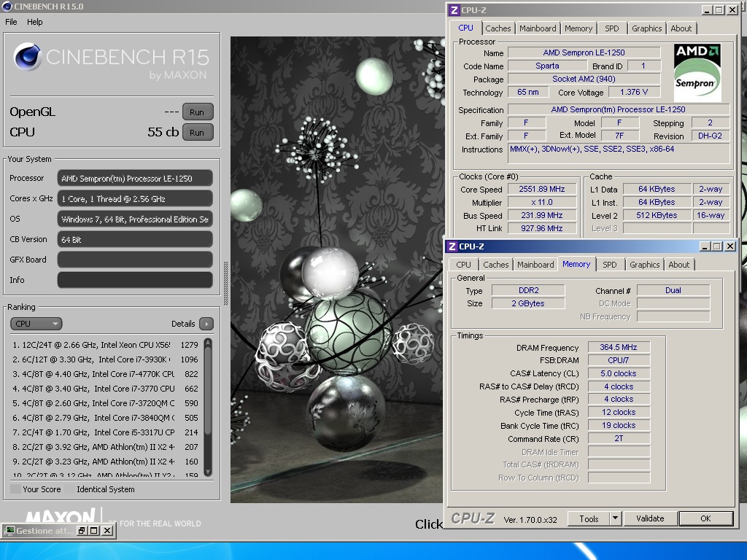Open the File menu in Cinebench
This screenshot has width=747, height=560.
[11, 22]
